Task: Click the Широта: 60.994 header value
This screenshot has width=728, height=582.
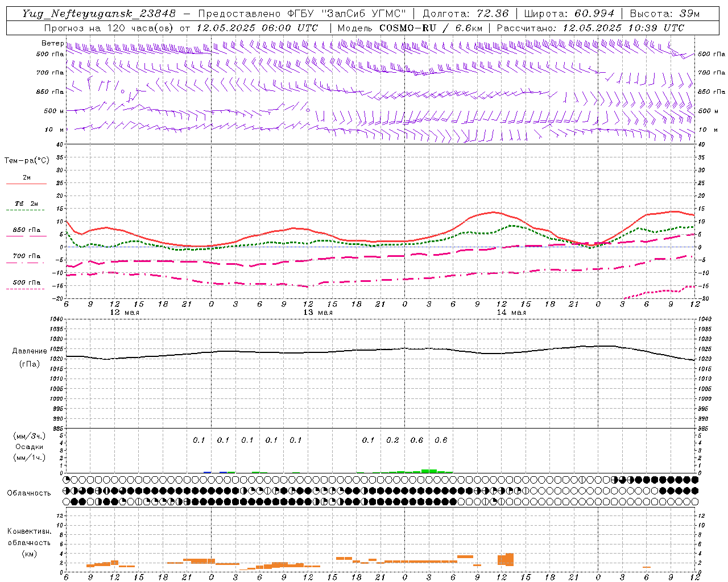Action: 569,14
